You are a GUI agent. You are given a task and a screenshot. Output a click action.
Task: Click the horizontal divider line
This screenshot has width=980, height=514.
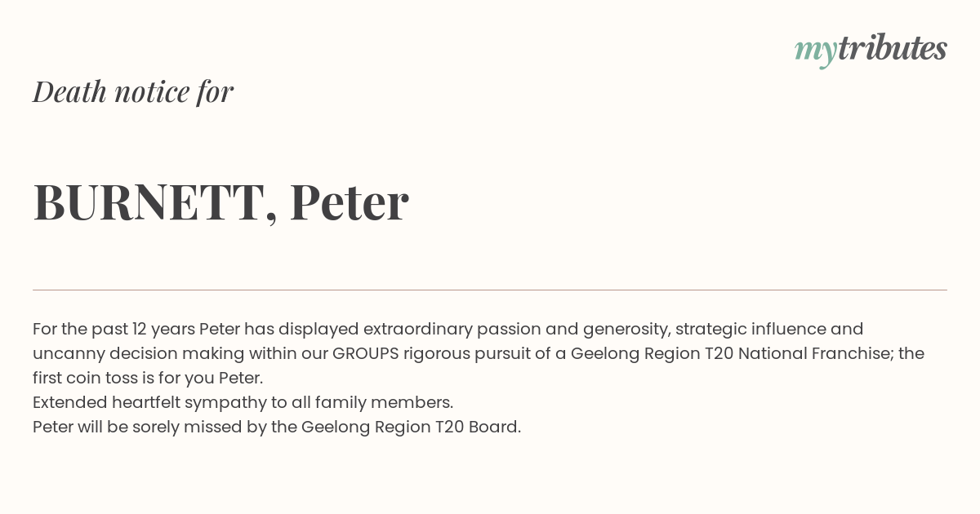click(x=490, y=290)
